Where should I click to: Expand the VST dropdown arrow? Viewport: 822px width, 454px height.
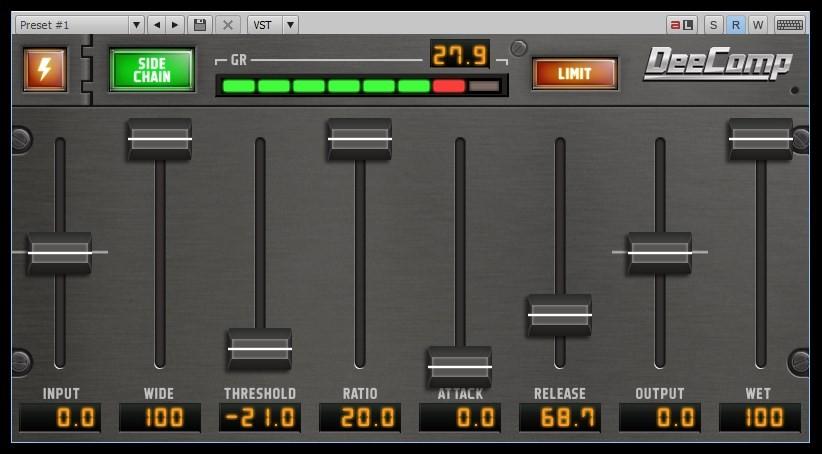pos(290,25)
